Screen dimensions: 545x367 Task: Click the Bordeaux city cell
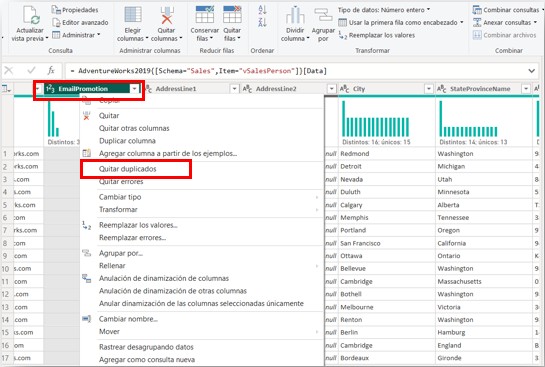pos(387,358)
